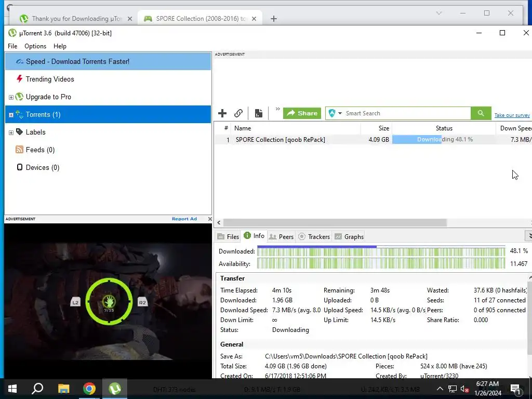532x399 pixels.
Task: Click the lightning bolt Trending Videos icon
Action: (19, 79)
